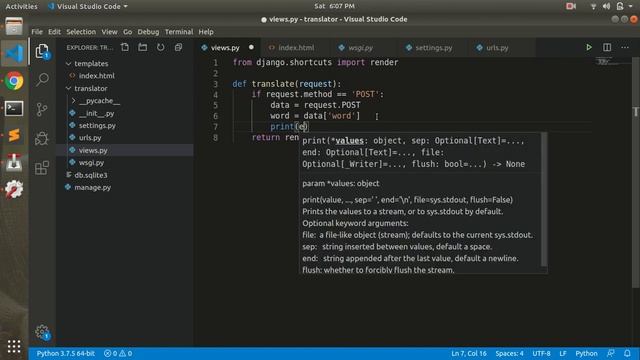Image resolution: width=640 pixels, height=360 pixels.
Task: Open the Edit menu
Action: coord(54,32)
